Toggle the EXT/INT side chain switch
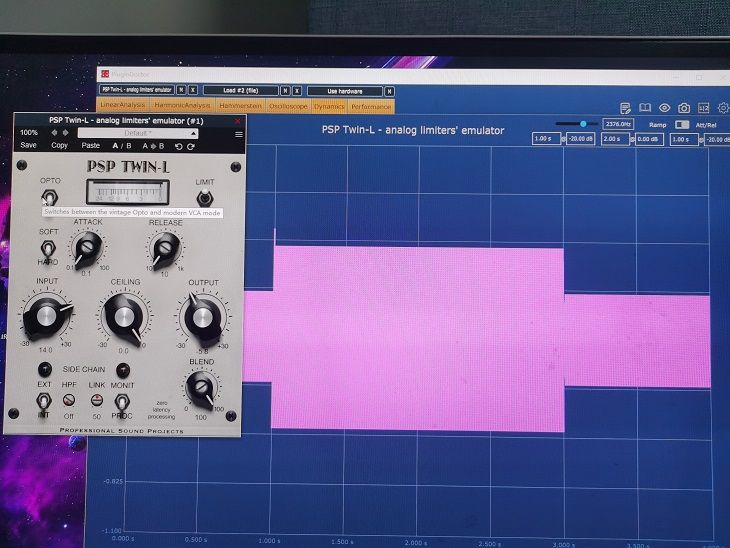Image resolution: width=730 pixels, height=548 pixels. click(44, 402)
